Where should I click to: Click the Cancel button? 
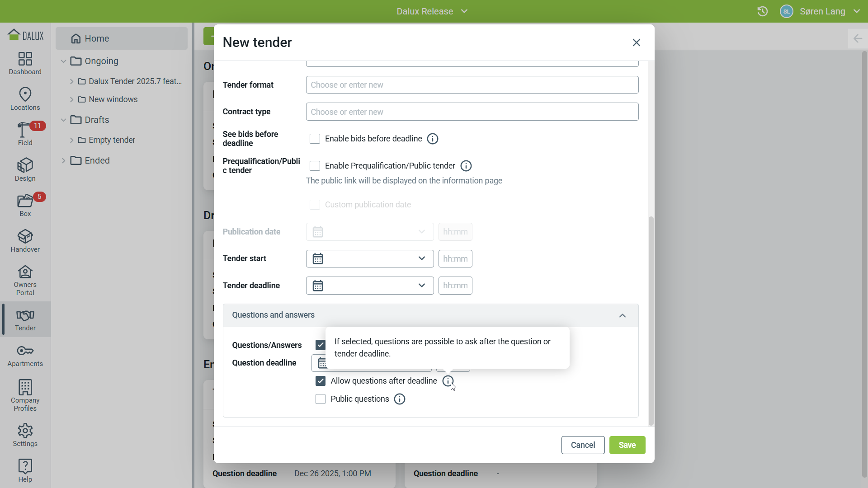pyautogui.click(x=583, y=445)
